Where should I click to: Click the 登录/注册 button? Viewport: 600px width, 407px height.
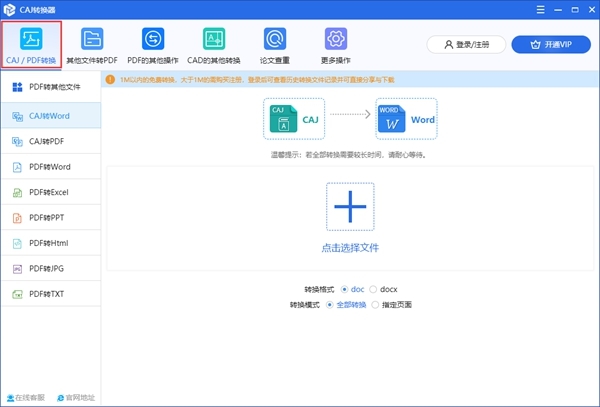465,45
